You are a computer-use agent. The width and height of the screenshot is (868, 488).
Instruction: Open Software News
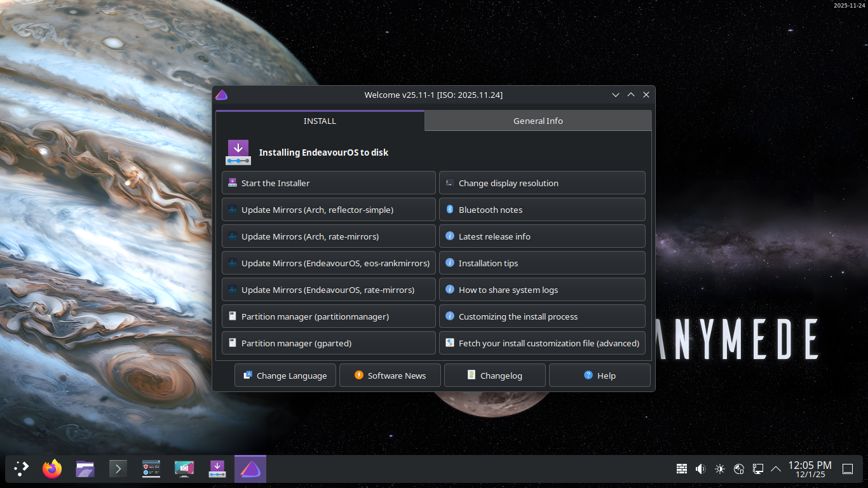pos(390,376)
